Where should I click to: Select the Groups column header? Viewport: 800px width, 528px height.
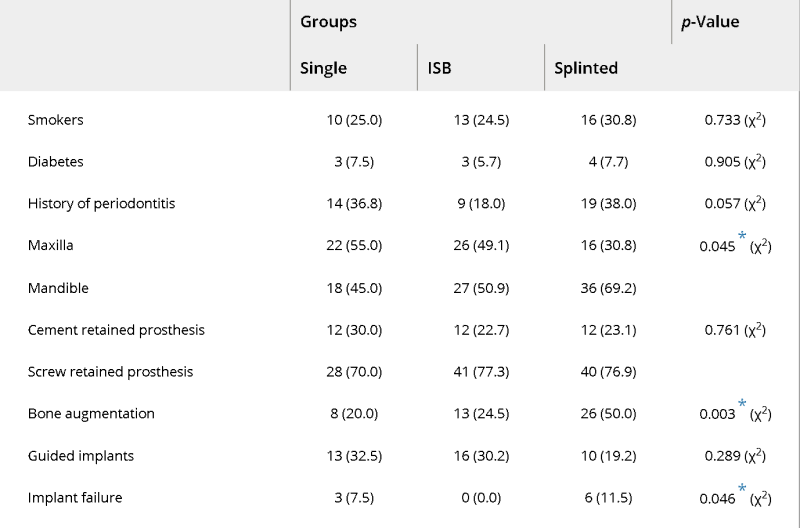coord(328,22)
